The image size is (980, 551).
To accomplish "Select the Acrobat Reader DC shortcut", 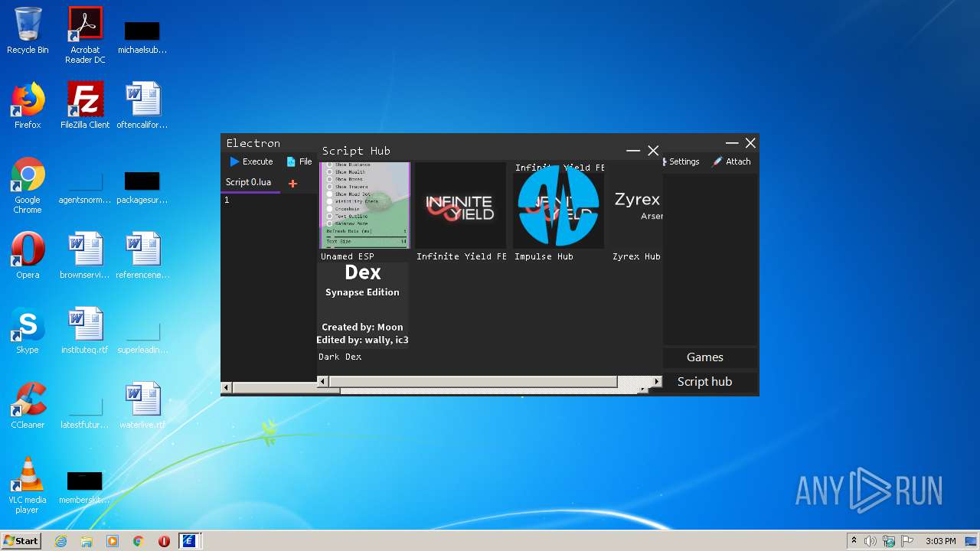I will click(x=85, y=35).
